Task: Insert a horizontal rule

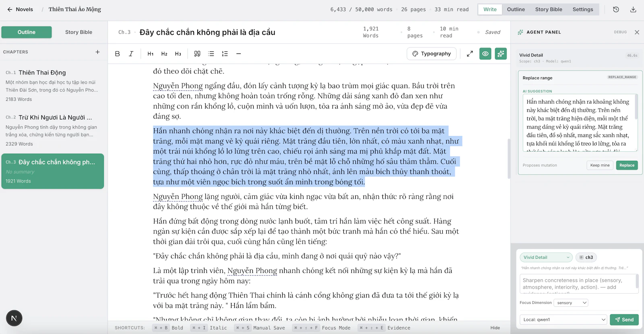Action: click(x=238, y=53)
